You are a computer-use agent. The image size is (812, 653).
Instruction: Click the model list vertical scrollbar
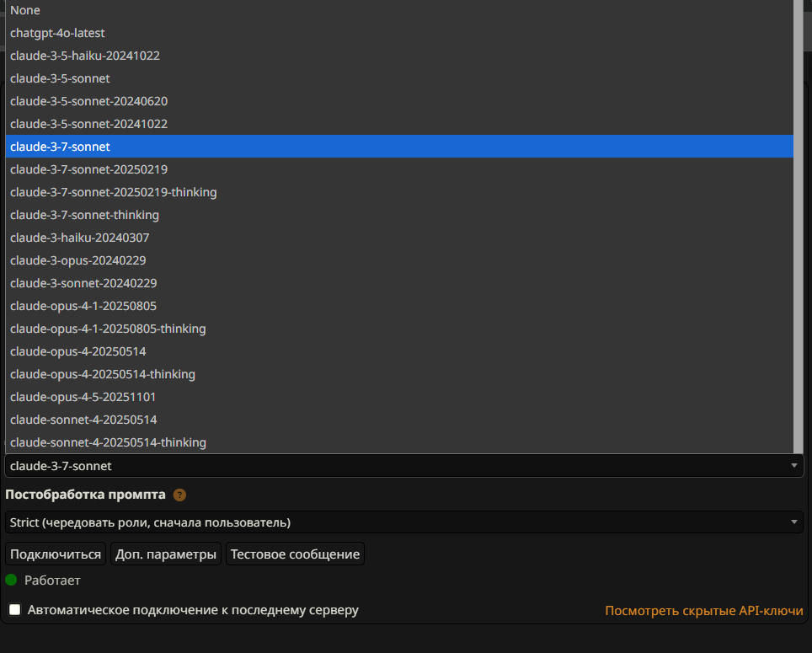(x=799, y=227)
